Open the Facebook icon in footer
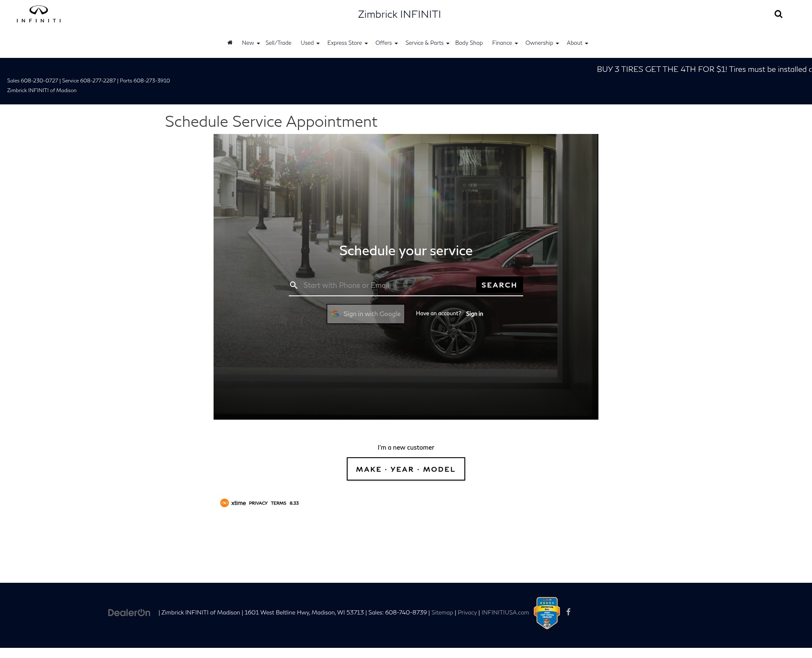 pyautogui.click(x=568, y=612)
